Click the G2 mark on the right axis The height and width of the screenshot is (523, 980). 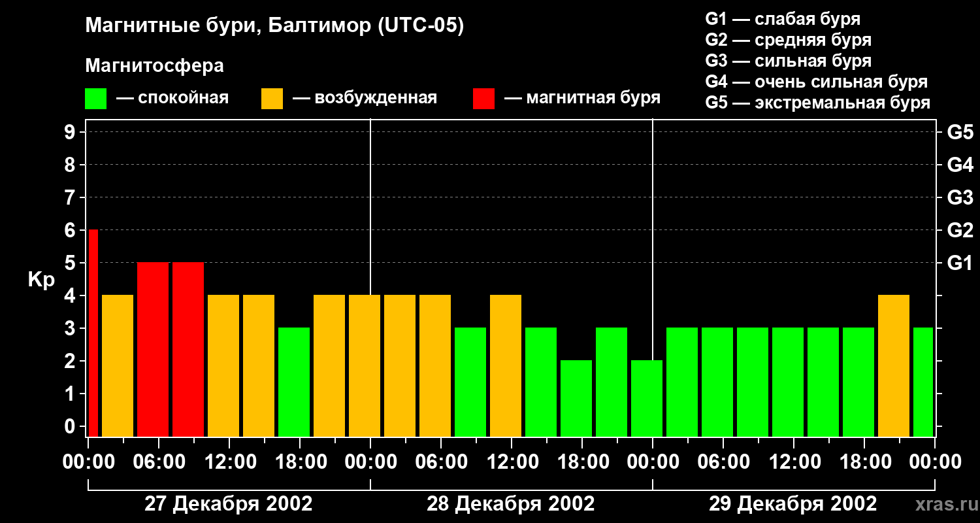[x=960, y=230]
